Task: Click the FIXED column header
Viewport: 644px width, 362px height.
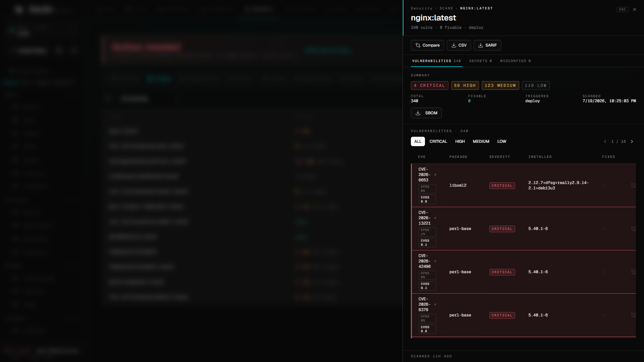Action: (x=608, y=157)
